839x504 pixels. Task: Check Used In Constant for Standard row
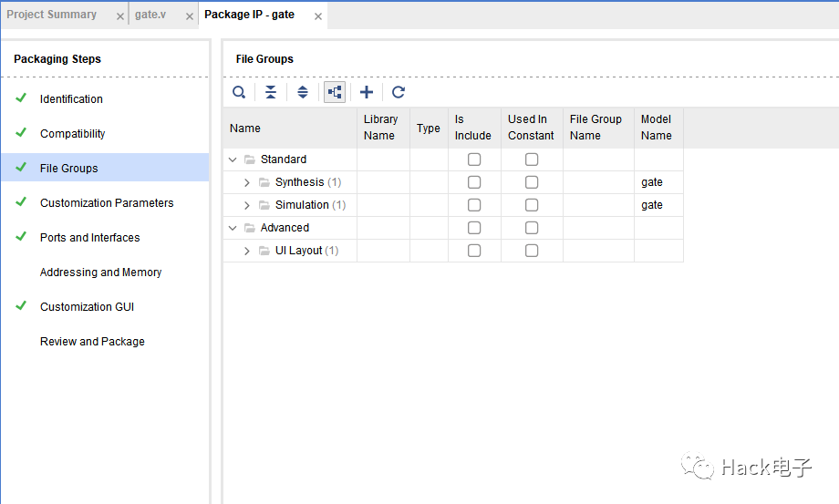click(532, 159)
